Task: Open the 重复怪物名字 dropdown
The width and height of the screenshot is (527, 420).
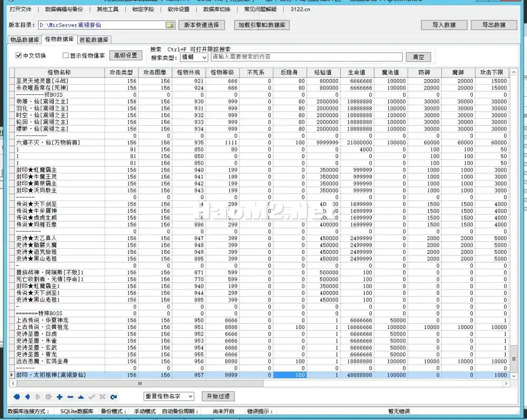Action: [169, 396]
